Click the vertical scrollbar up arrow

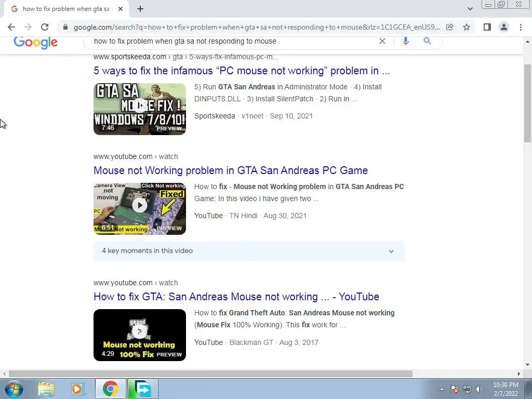tap(527, 42)
